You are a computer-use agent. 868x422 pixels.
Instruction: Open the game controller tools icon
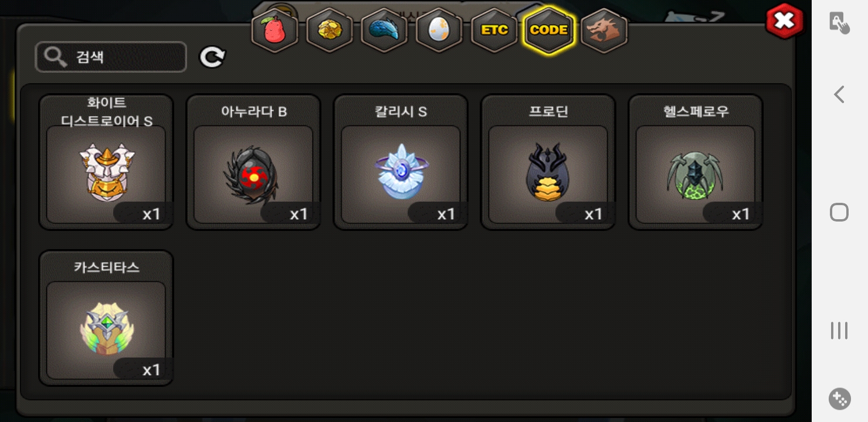(839, 399)
